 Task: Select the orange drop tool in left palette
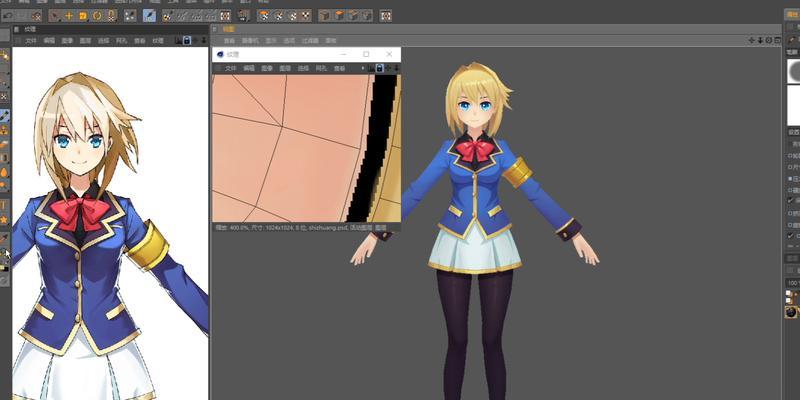(5, 172)
